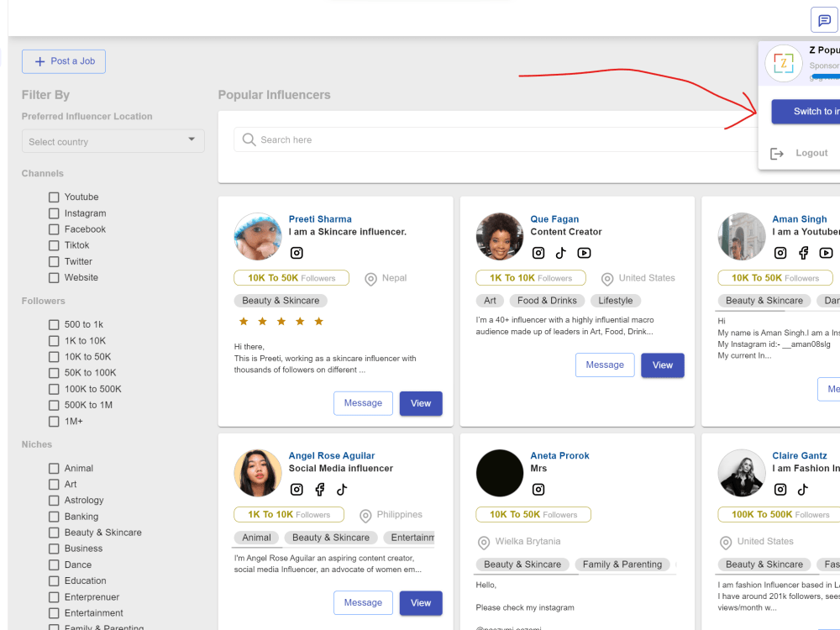Select the 10K to 50K followers checkbox

[54, 357]
